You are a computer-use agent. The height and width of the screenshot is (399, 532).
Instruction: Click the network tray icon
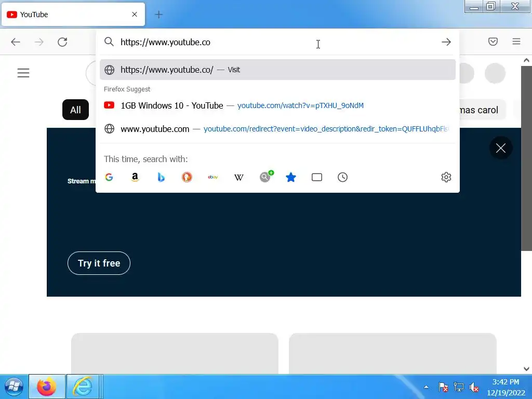coord(458,387)
